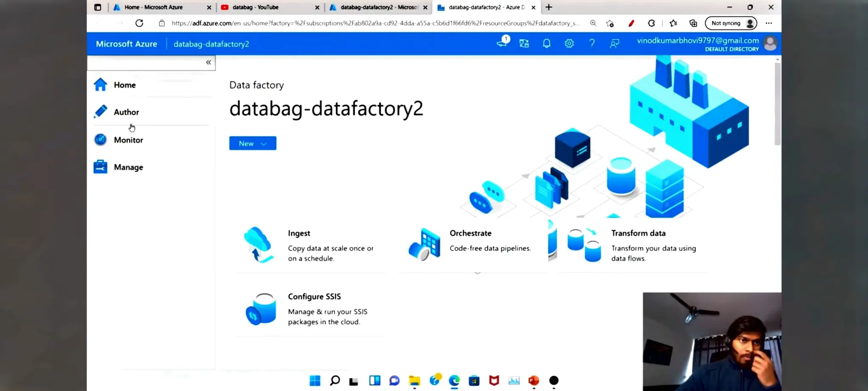This screenshot has height=391, width=868.
Task: Open browser collections icon
Action: pos(693,23)
